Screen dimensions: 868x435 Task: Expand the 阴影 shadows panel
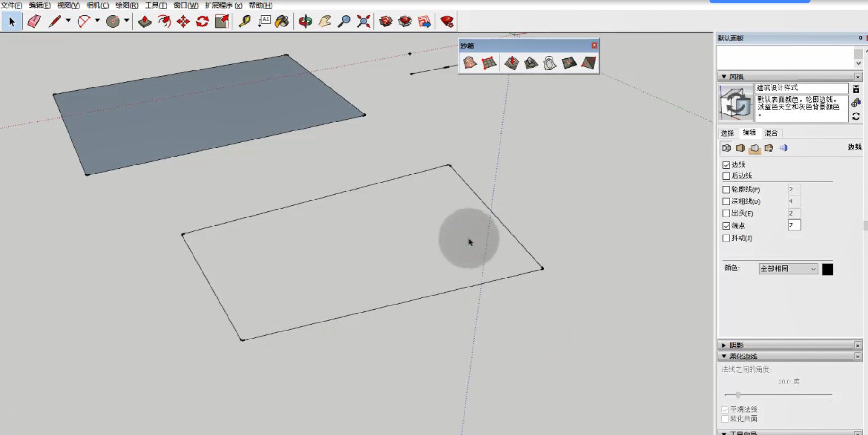click(724, 345)
